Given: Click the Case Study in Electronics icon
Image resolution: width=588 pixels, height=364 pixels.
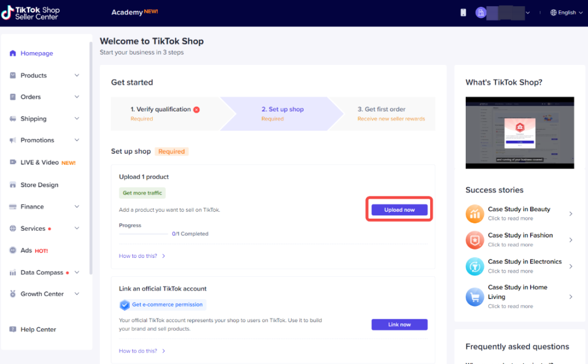Looking at the screenshot, I should pos(475,266).
